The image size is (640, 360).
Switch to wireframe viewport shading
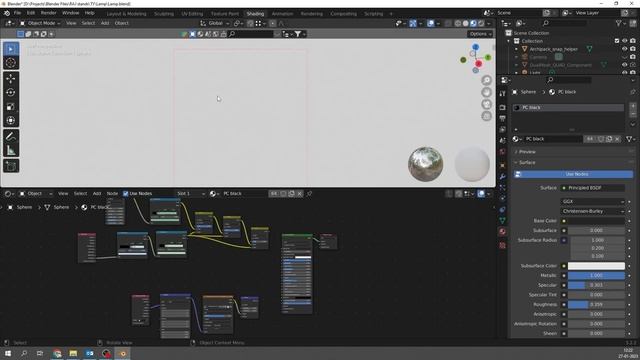pos(458,23)
